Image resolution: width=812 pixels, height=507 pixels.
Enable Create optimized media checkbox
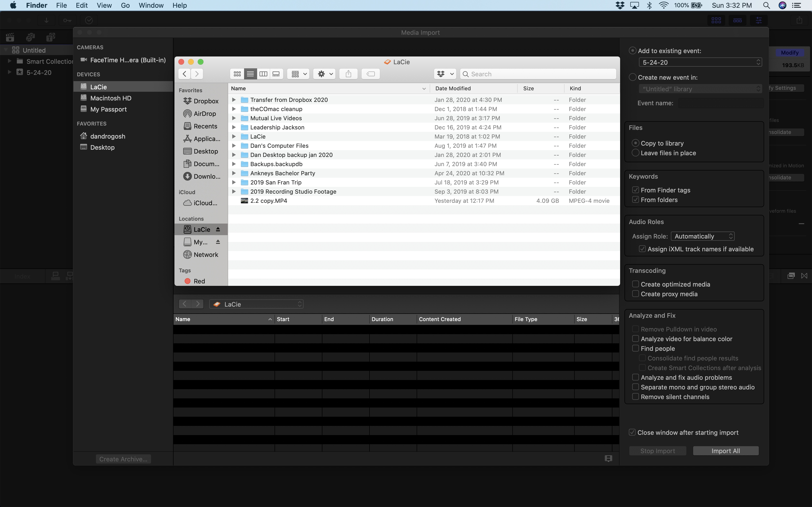pos(635,284)
